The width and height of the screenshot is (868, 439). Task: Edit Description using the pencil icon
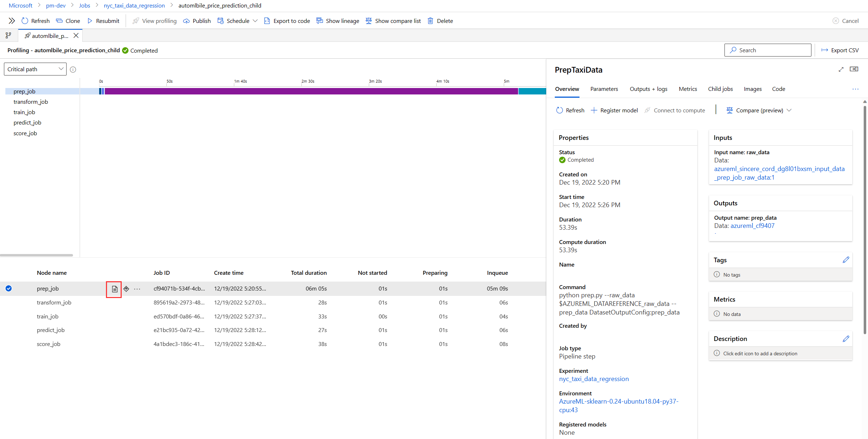point(845,338)
